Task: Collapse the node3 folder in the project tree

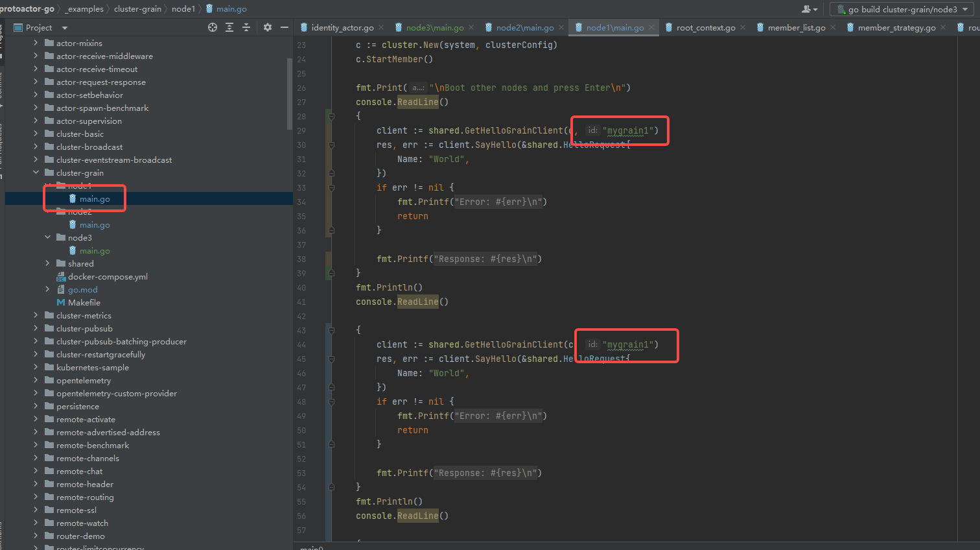Action: pos(47,237)
